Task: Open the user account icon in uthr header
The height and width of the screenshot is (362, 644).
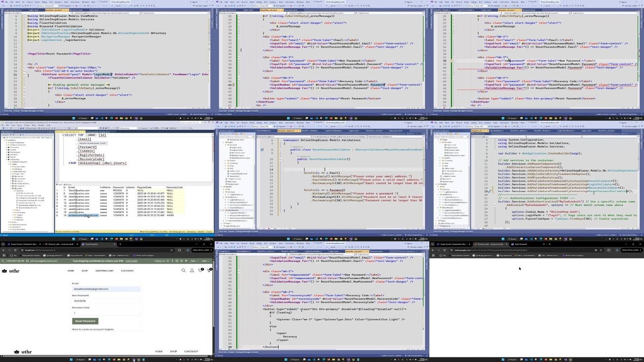Action: coord(192,271)
